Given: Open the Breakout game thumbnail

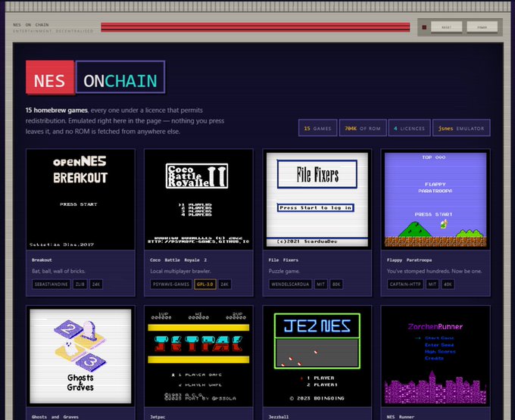Looking at the screenshot, I should coord(80,200).
